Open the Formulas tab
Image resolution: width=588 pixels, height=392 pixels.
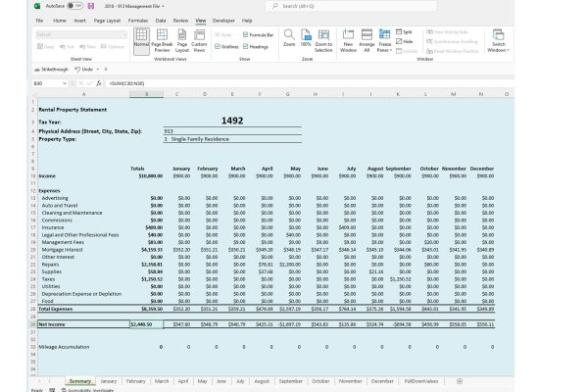point(138,21)
